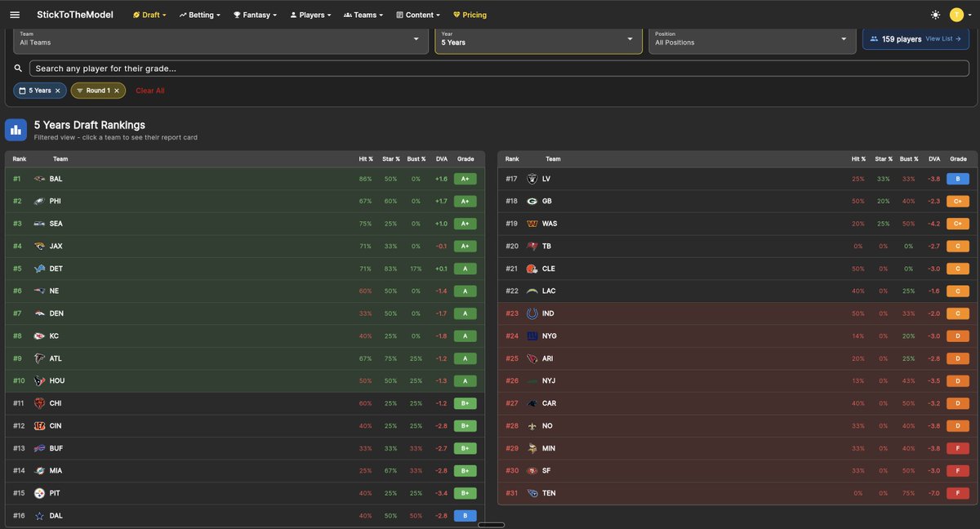The image size is (980, 529).
Task: Expand the Draft menu
Action: pyautogui.click(x=149, y=15)
